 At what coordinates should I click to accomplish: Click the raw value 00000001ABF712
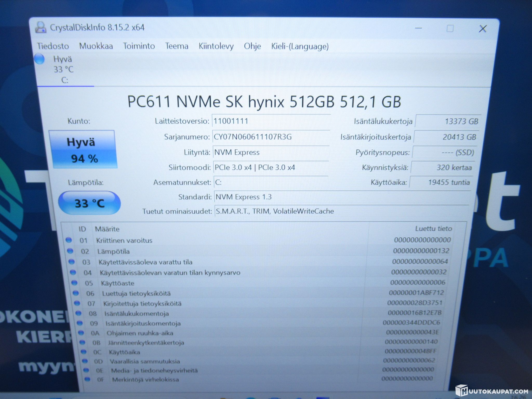click(416, 292)
